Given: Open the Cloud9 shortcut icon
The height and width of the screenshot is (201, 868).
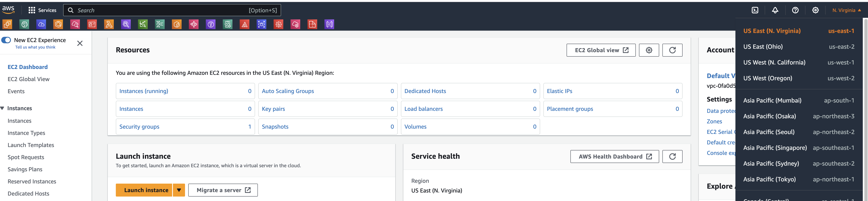Looking at the screenshot, I should pos(41,24).
